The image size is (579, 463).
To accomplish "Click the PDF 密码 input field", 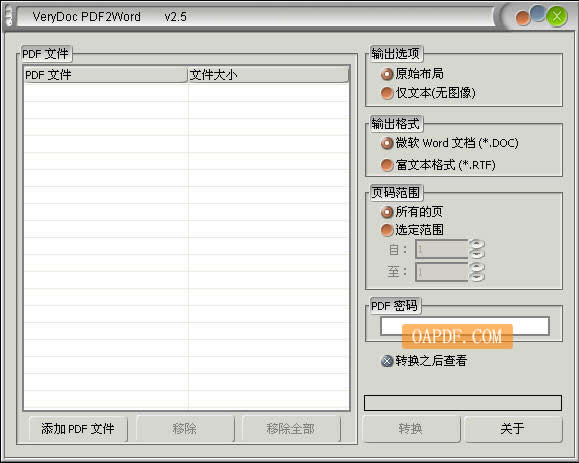I will 465,326.
